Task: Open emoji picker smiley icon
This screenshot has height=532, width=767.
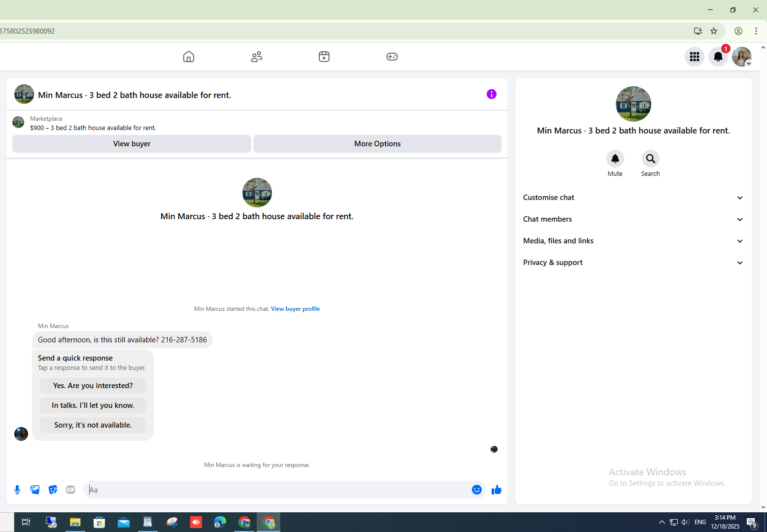Action: click(477, 490)
